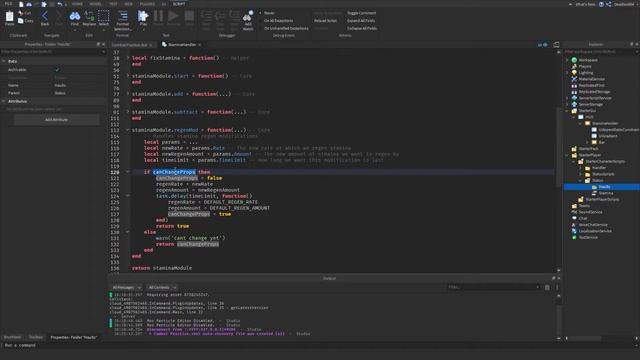The image size is (640, 360).
Task: Select ServerStorage in Explorer
Action: [x=590, y=104]
